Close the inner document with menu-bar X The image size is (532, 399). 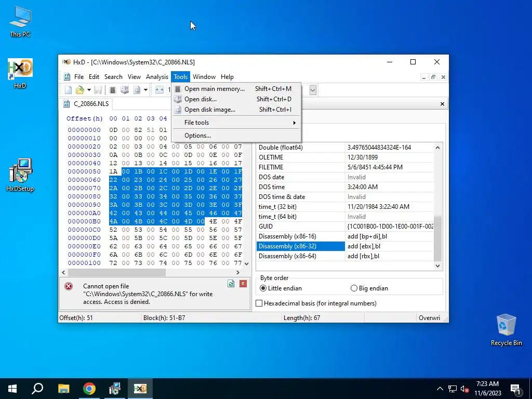(x=443, y=77)
